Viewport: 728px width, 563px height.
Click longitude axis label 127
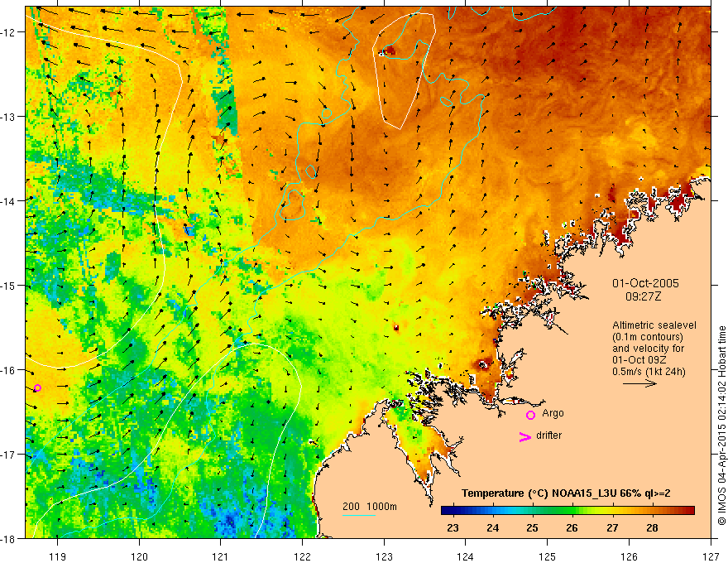[711, 556]
